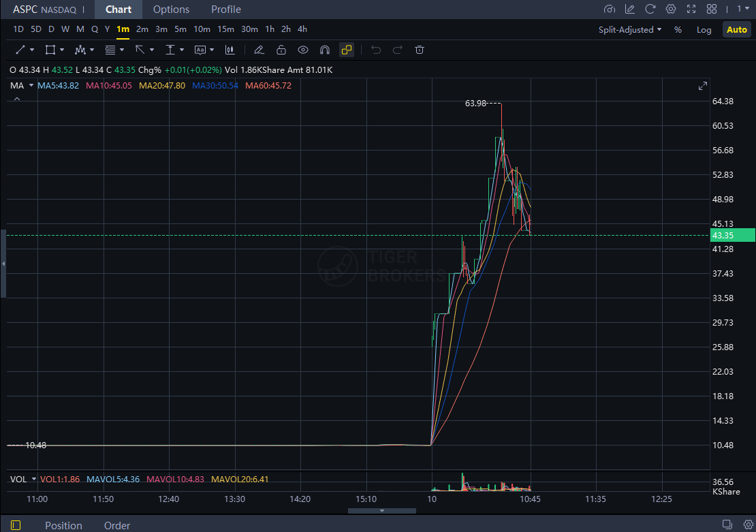
Task: Open the Order tab
Action: [117, 525]
